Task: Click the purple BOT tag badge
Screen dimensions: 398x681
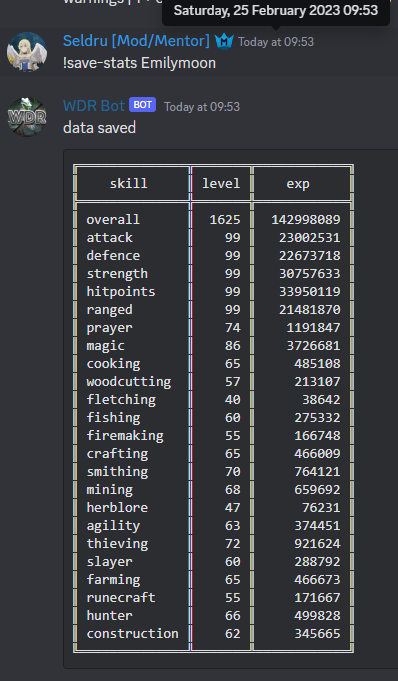Action: click(143, 105)
